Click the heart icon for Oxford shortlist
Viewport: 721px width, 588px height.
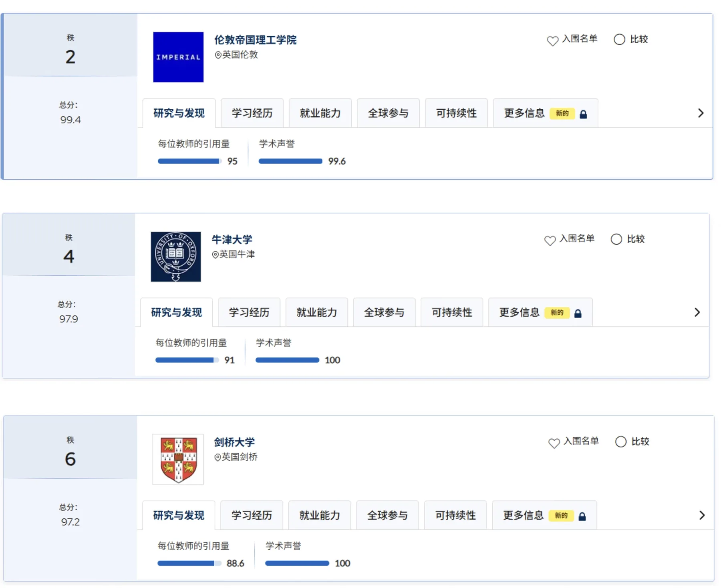550,241
